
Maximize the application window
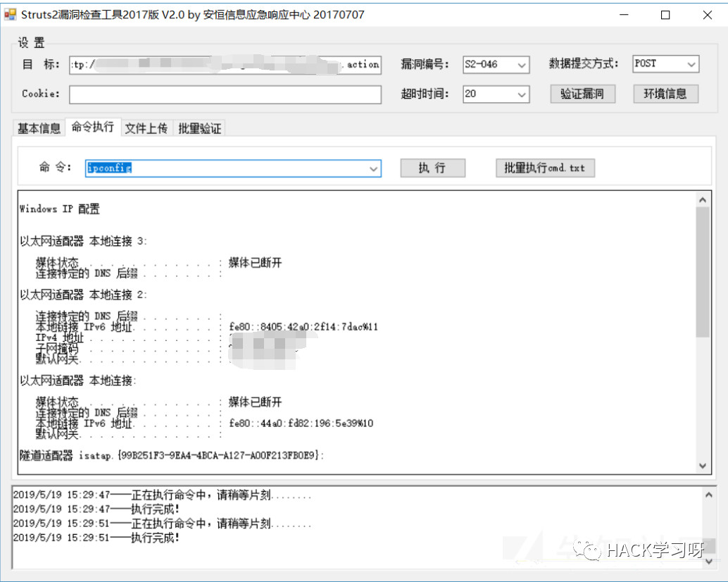pyautogui.click(x=665, y=15)
